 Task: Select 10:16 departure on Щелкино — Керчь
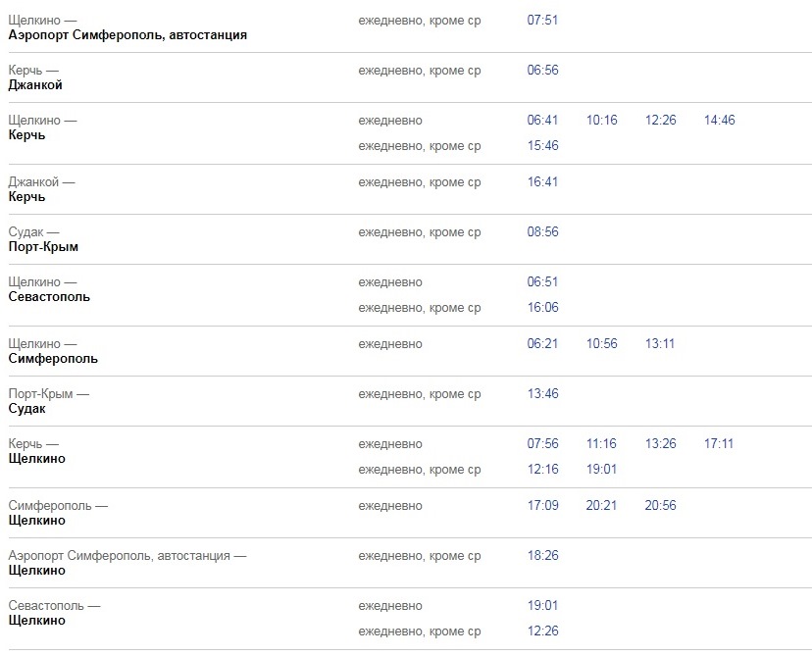click(x=601, y=121)
